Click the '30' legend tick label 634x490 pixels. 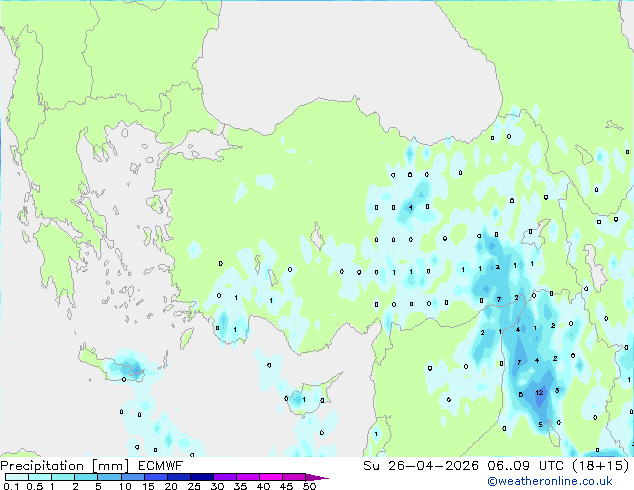tap(217, 486)
